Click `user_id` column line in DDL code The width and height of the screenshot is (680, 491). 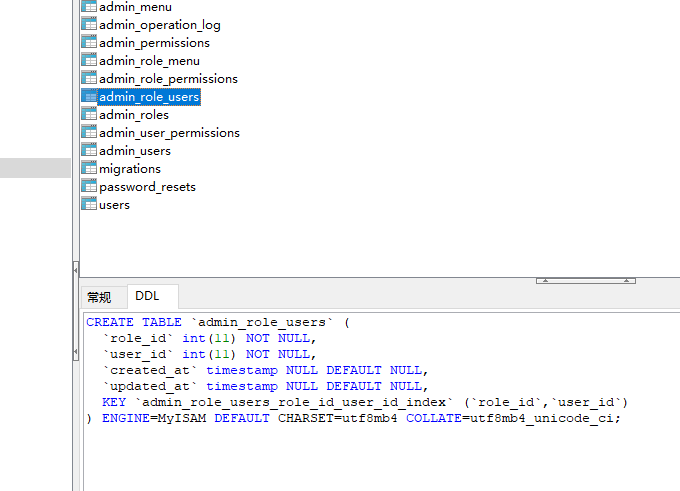point(138,354)
